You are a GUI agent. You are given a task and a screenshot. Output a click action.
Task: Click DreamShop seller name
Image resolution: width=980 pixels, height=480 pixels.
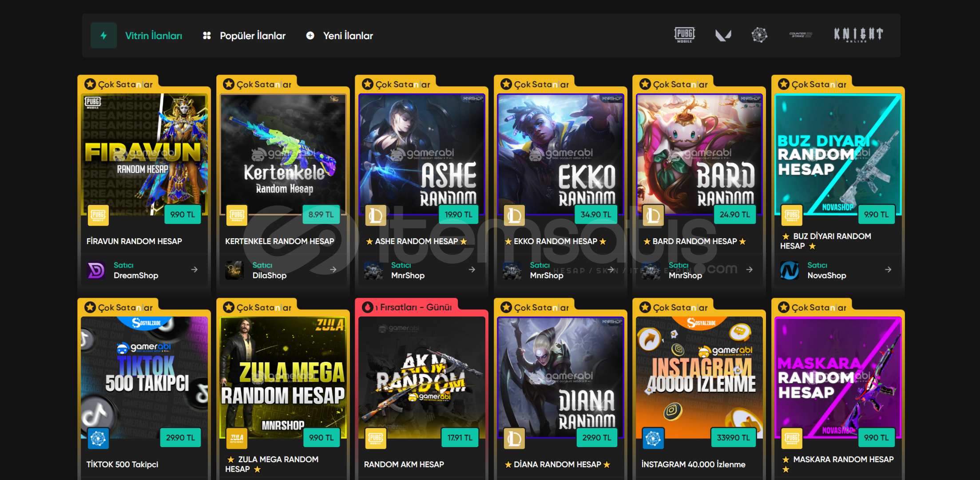[x=136, y=276]
